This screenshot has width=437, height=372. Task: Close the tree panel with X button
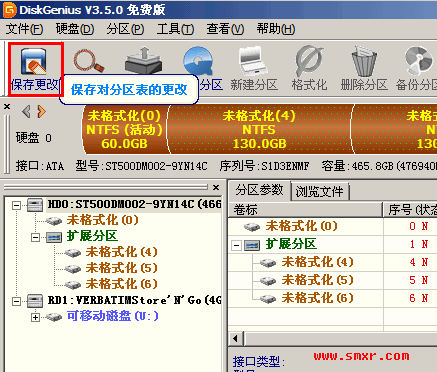coord(216,188)
